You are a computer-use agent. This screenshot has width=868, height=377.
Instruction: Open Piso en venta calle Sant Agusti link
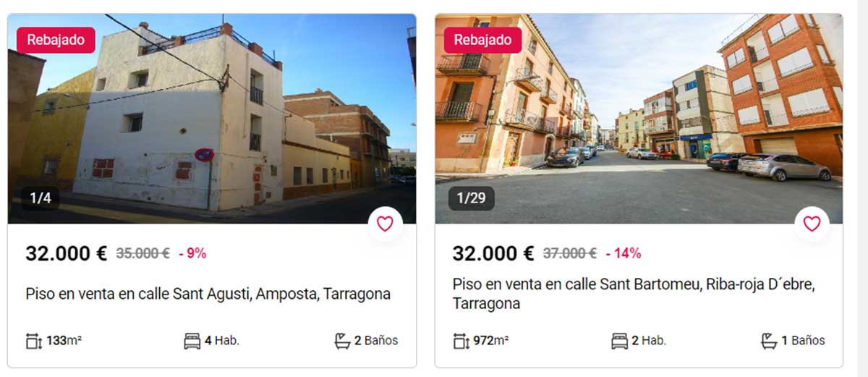point(208,295)
